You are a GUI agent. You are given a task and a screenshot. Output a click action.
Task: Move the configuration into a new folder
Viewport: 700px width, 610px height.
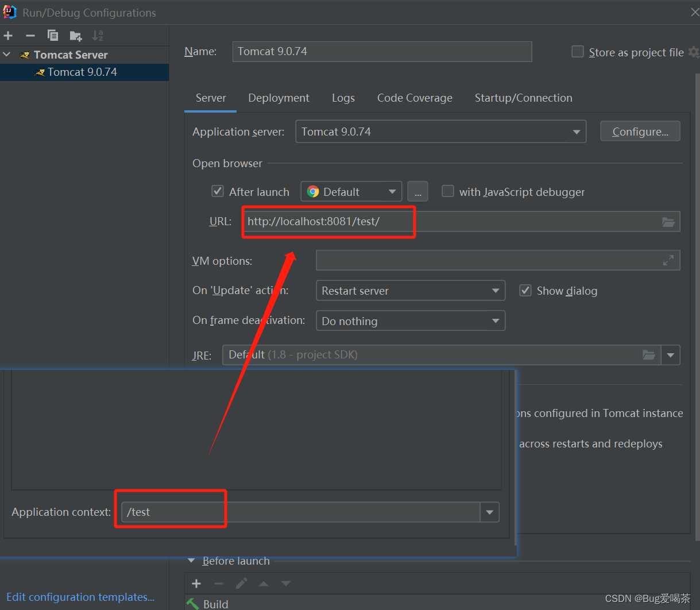tap(76, 36)
